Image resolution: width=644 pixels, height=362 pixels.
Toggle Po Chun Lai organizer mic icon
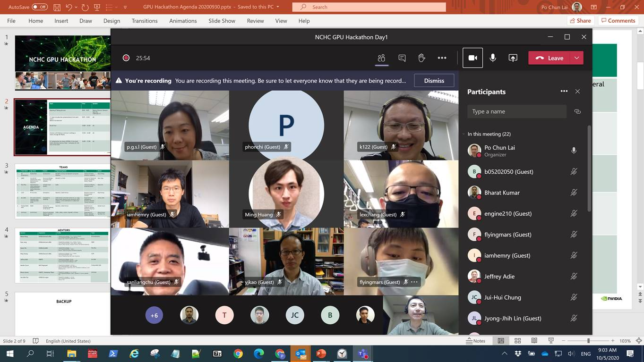click(x=574, y=151)
